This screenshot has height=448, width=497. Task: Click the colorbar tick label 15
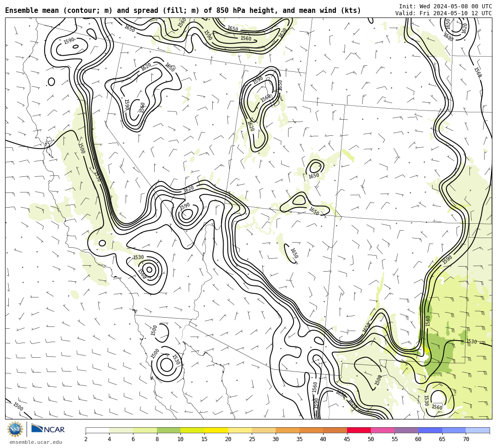(x=204, y=439)
